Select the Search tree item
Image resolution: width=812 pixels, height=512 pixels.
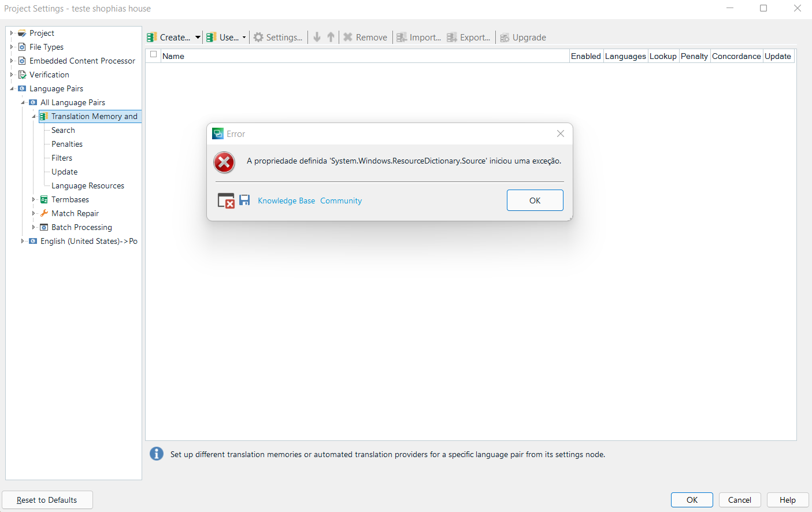pos(63,130)
